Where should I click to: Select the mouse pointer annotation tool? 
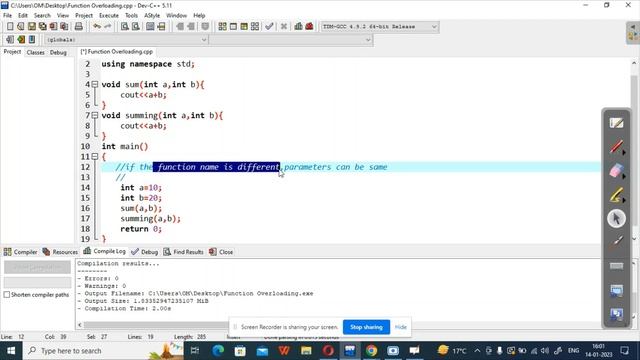coord(616,218)
